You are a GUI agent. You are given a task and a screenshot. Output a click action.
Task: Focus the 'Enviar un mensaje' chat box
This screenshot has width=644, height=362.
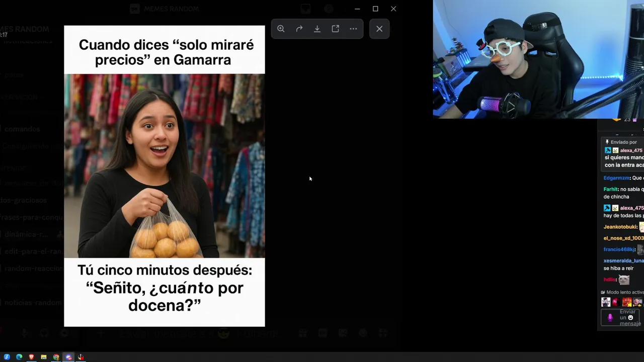621,318
